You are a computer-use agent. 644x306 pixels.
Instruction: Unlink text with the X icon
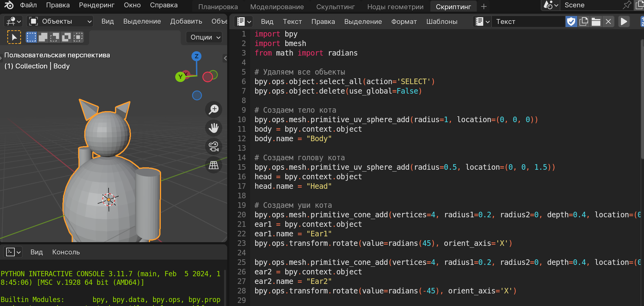(608, 21)
